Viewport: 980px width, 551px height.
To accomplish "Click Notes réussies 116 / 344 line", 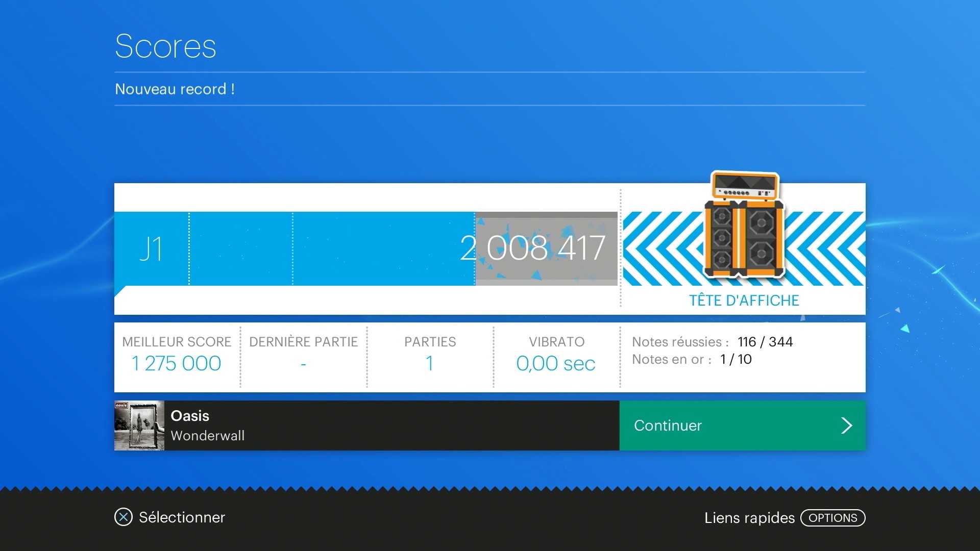I will (x=712, y=342).
